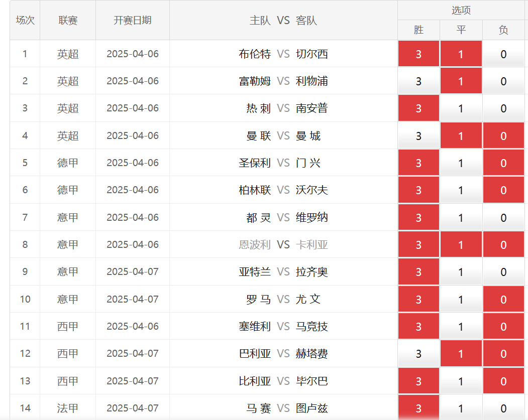Click away team name 曼城

click(308, 135)
